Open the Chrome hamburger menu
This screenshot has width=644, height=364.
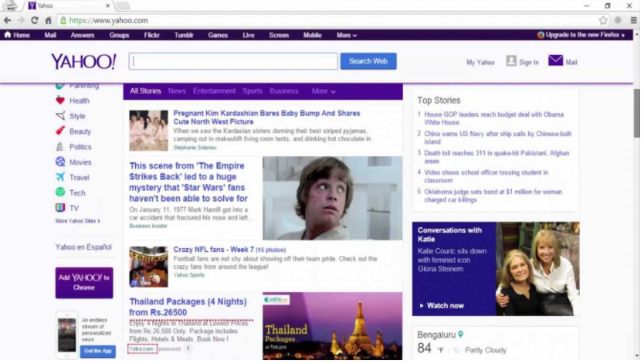click(634, 20)
